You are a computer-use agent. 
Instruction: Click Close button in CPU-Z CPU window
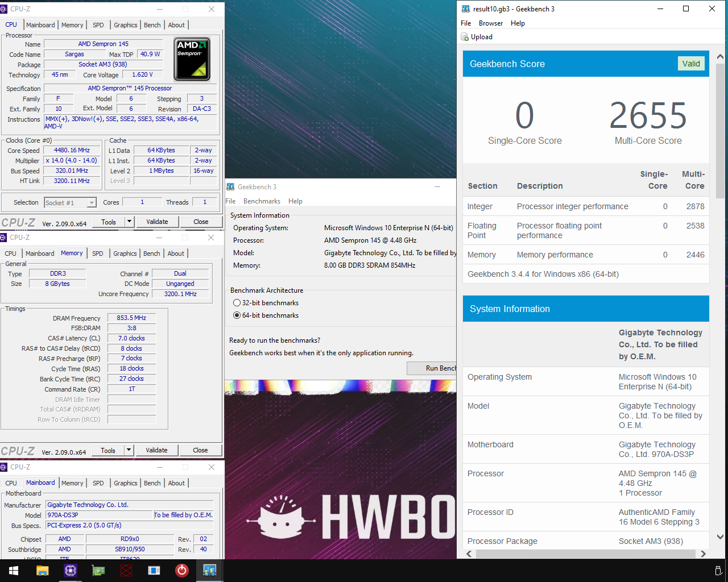click(x=201, y=222)
